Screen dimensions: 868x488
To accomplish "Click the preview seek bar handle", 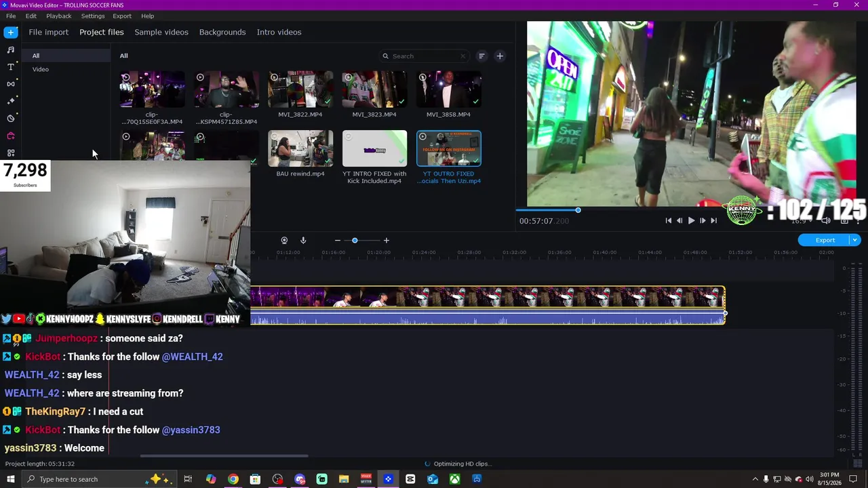I will pyautogui.click(x=578, y=210).
